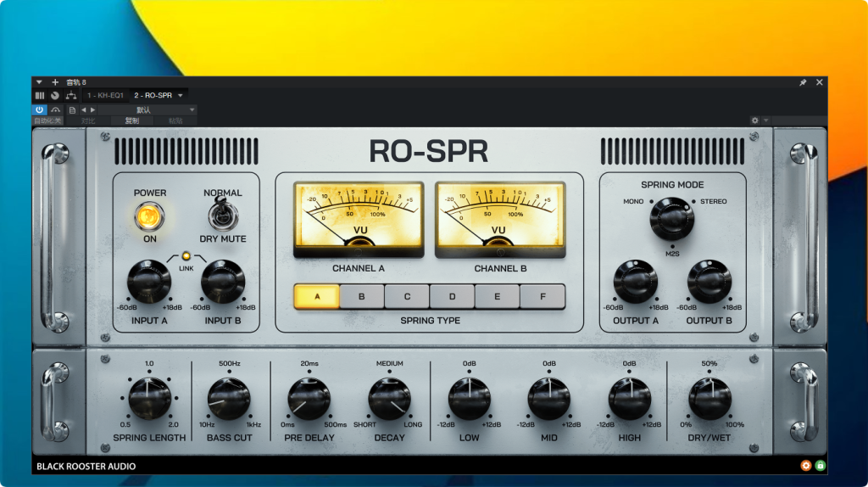This screenshot has width=868, height=487.
Task: Flip the NORMAL / DRY MUTE toggle switch
Action: pos(223,215)
